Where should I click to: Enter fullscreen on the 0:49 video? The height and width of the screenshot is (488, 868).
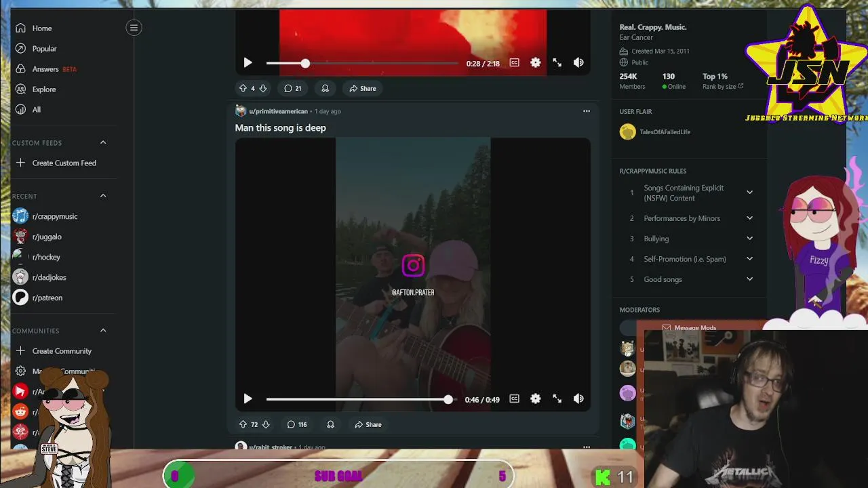[557, 399]
